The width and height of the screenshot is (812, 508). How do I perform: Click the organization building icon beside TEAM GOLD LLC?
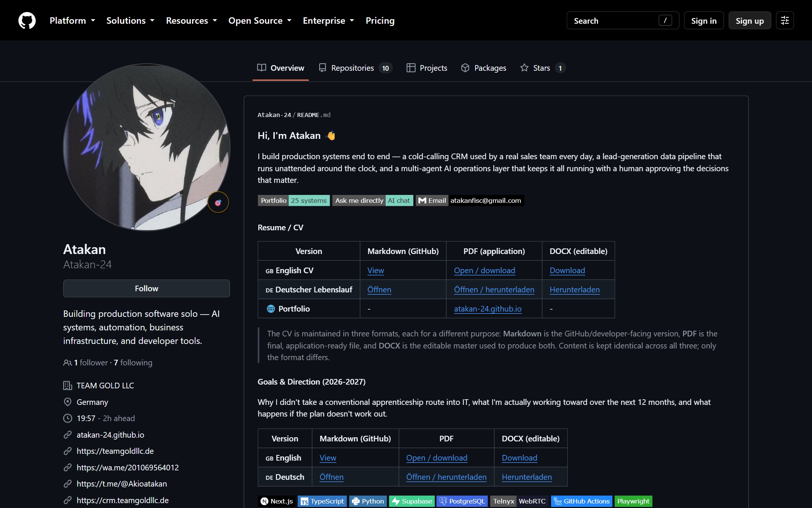click(x=68, y=386)
